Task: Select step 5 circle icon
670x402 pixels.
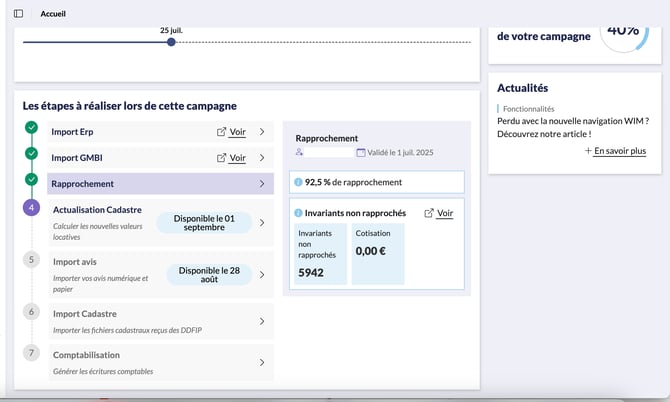Action: [x=31, y=260]
